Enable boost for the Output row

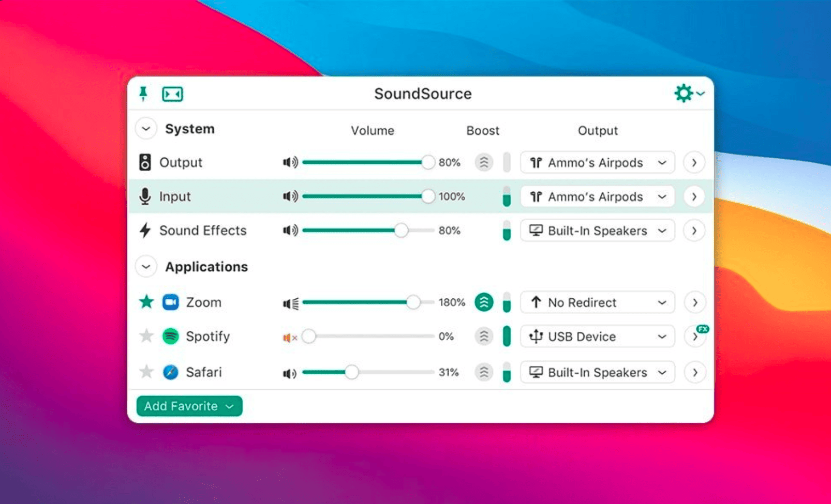coord(484,162)
